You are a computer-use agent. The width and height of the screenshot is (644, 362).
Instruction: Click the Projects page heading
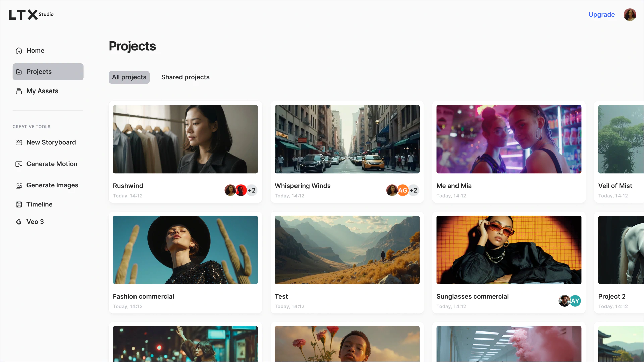click(132, 46)
